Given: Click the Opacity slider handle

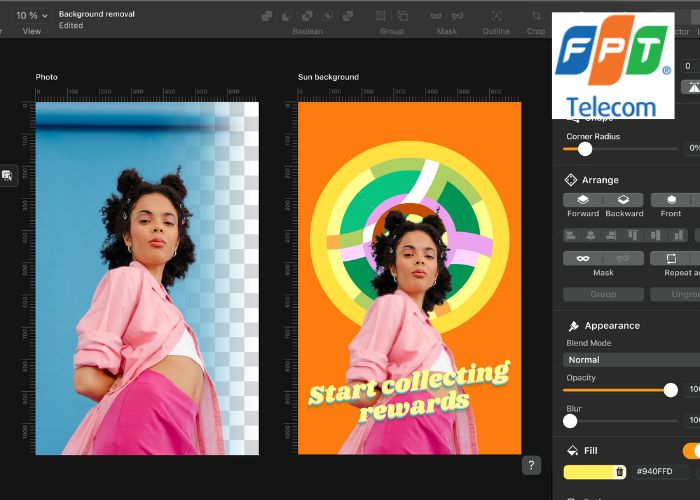Looking at the screenshot, I should point(670,390).
